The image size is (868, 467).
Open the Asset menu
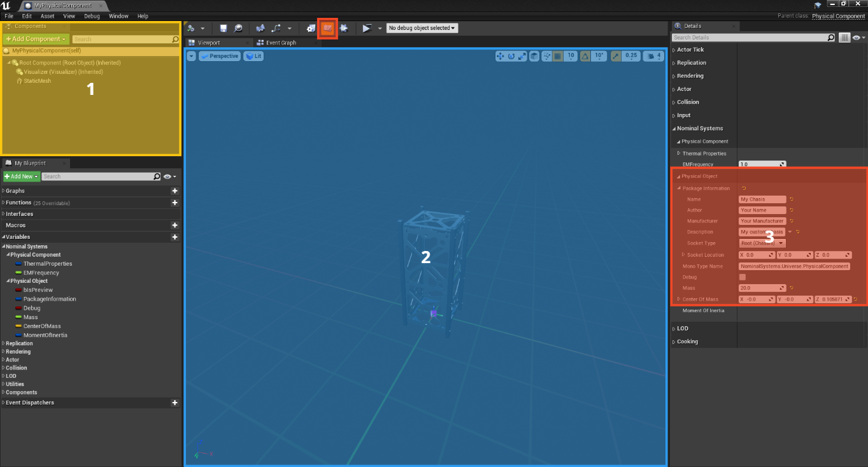[x=47, y=16]
